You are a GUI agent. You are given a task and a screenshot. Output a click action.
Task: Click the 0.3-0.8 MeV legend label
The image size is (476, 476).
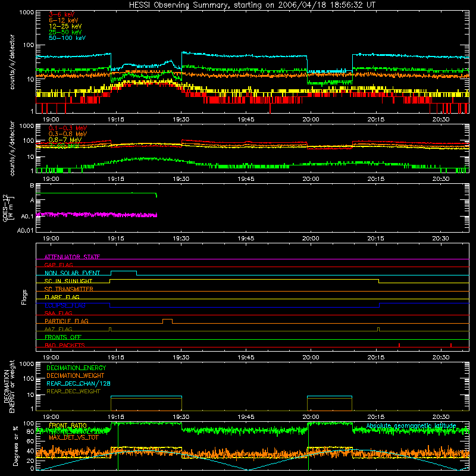click(68, 134)
